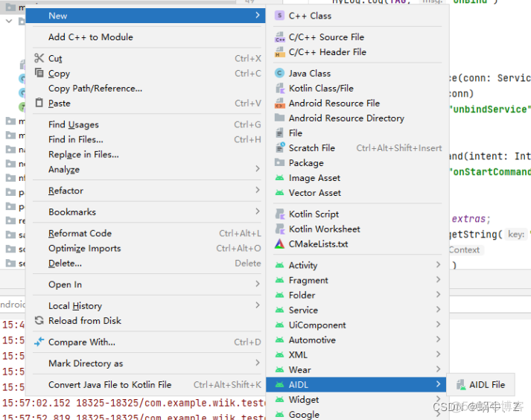This screenshot has width=531, height=420.
Task: Click the Scratch File icon
Action: tap(279, 148)
